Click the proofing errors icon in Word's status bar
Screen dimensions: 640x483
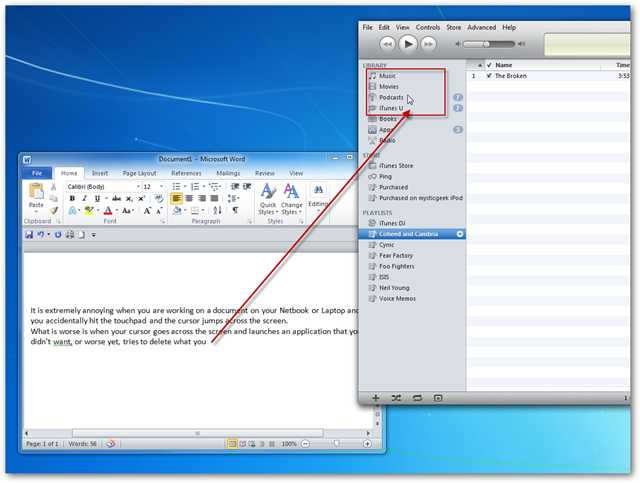(x=111, y=444)
